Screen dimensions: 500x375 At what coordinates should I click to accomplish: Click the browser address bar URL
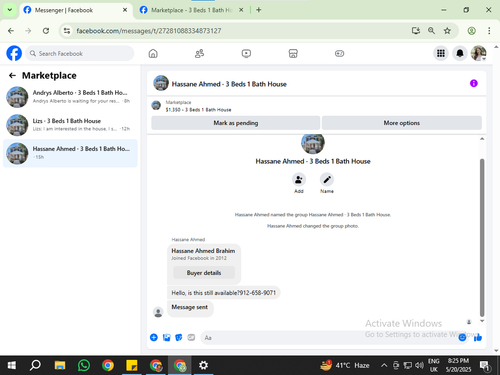click(x=149, y=31)
